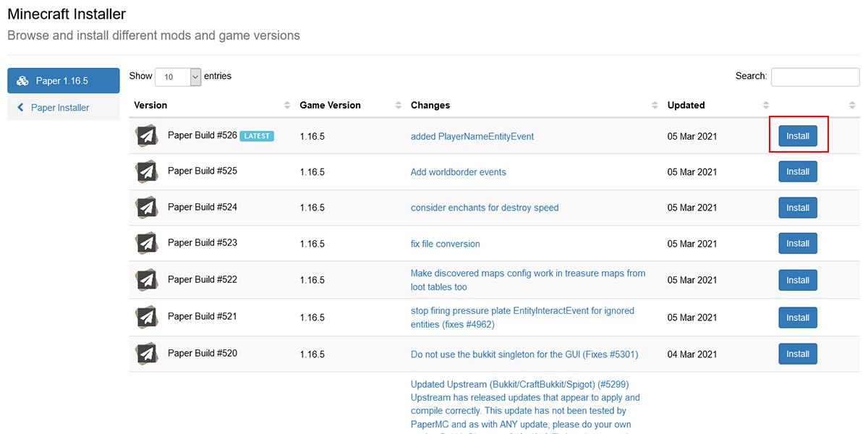
Task: Click the 'Paper Build #521' version text
Action: (203, 316)
